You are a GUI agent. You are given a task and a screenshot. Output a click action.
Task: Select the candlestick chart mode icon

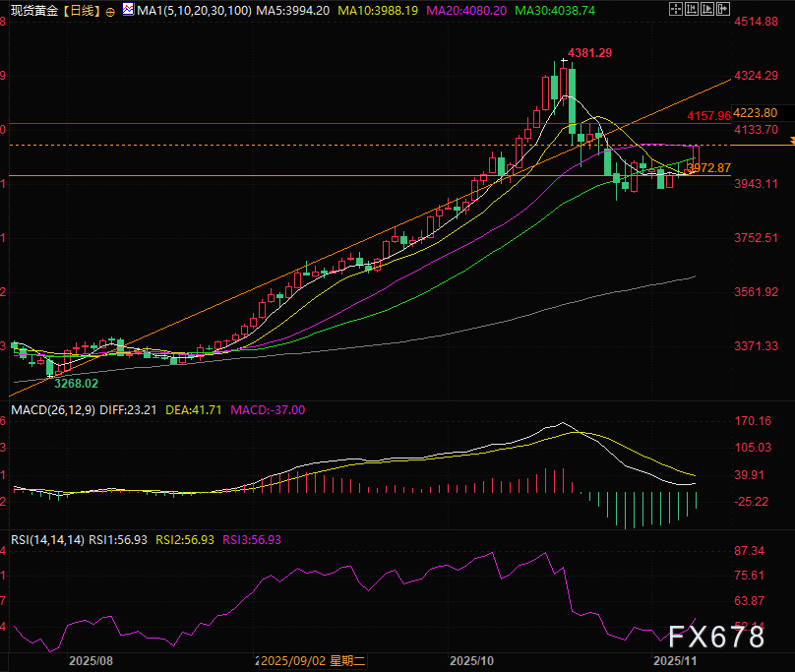(126, 9)
